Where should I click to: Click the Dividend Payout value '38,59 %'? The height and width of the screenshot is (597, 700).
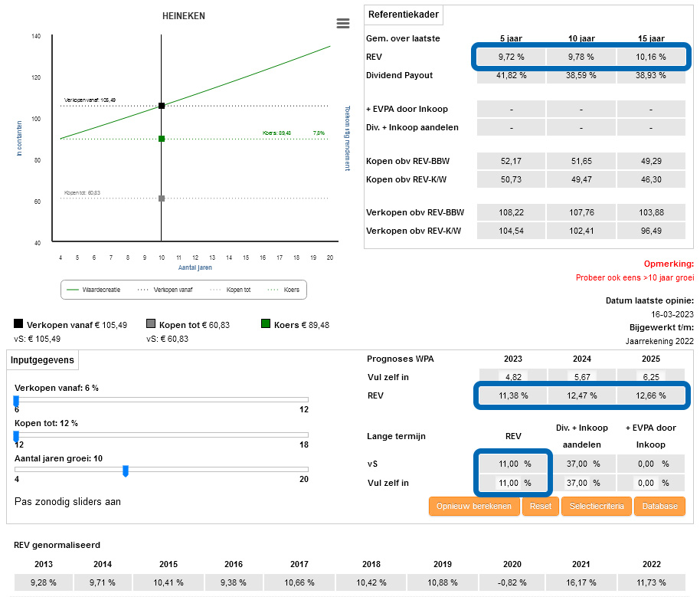click(581, 75)
